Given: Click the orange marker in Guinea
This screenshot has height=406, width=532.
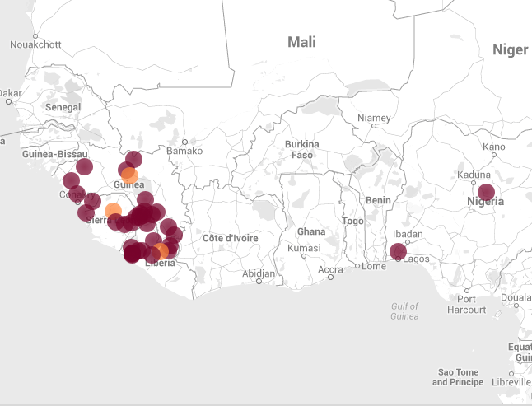Looking at the screenshot, I should click(x=129, y=175).
